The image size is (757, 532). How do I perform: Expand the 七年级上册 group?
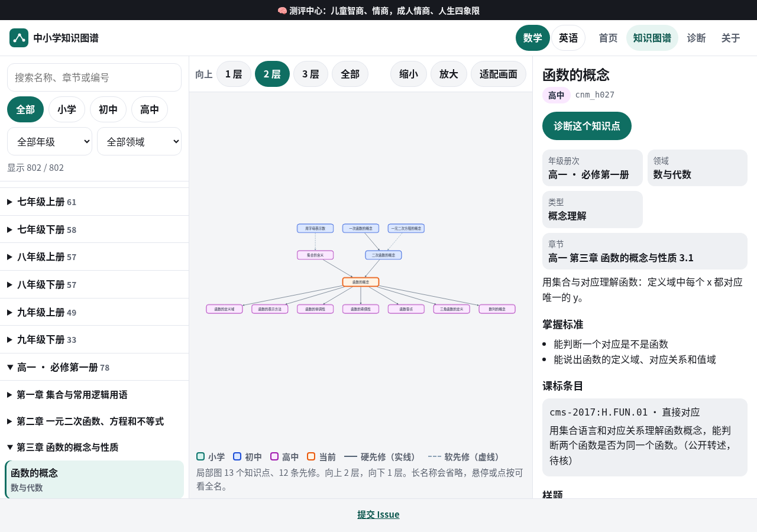click(x=95, y=202)
